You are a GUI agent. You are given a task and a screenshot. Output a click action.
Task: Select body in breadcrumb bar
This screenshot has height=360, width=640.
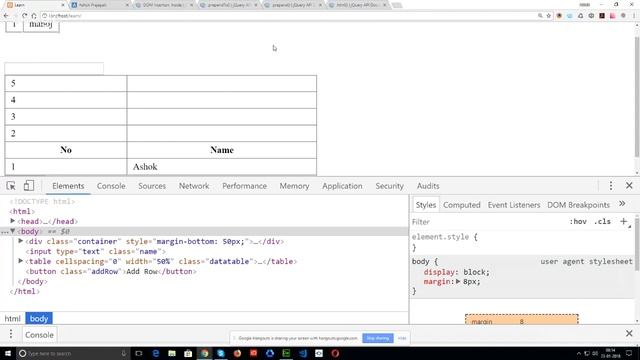pos(39,318)
